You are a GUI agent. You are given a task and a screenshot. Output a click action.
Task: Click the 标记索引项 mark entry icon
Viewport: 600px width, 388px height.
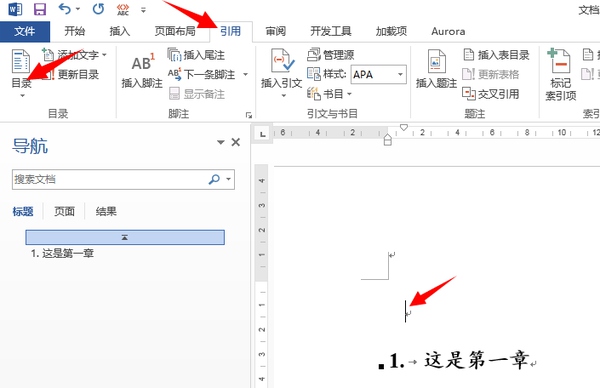[559, 60]
